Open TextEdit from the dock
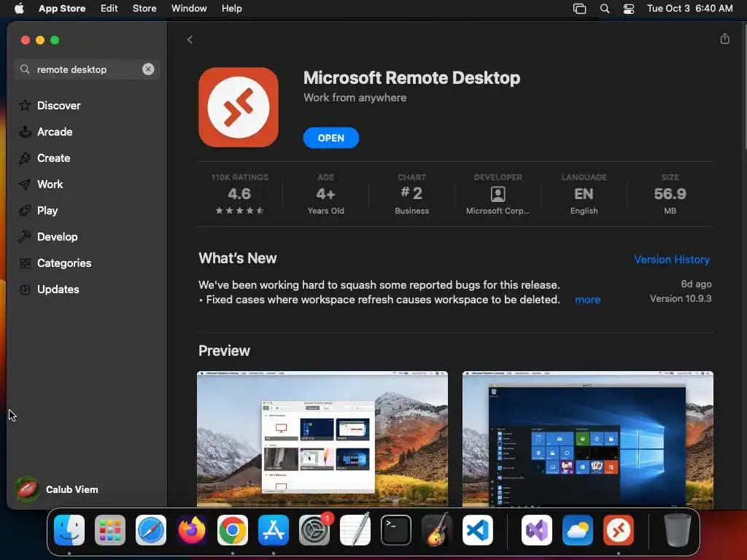 point(355,530)
